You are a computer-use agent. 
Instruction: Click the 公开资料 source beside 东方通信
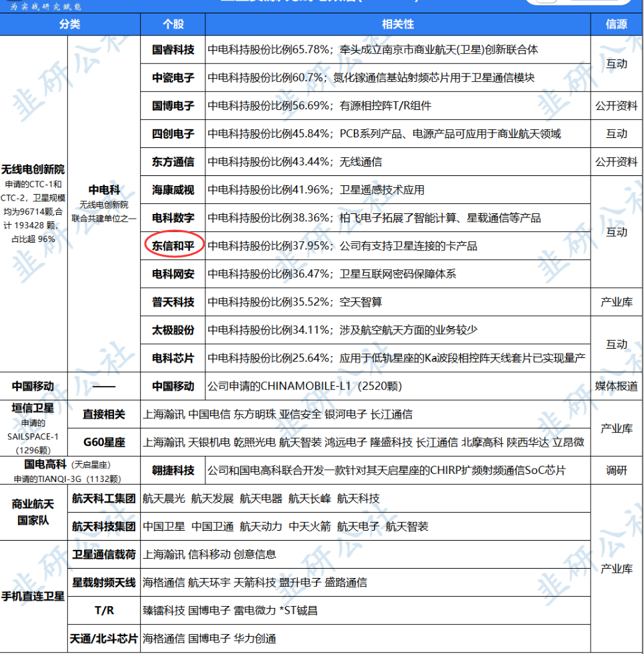[617, 162]
